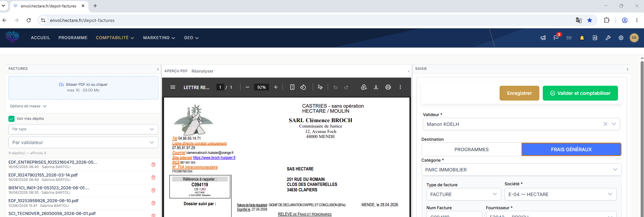This screenshot has width=644, height=217.
Task: Open the settings gear in header
Action: [621, 38]
